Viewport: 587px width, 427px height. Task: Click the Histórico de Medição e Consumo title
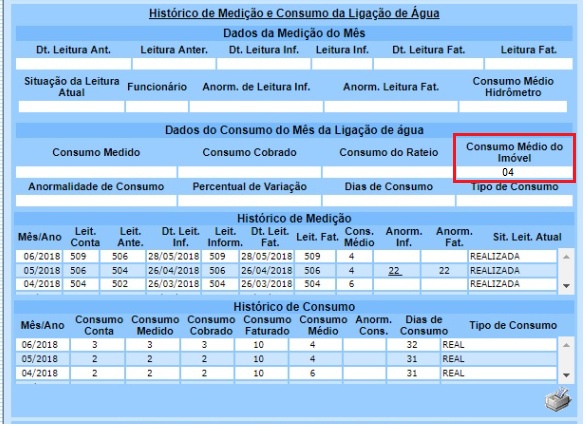point(294,13)
